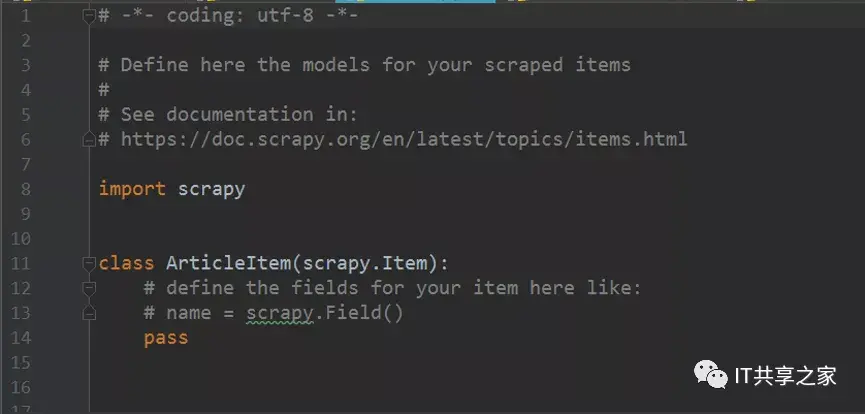This screenshot has width=865, height=414.
Task: Click the WeChat logo icon in the watermark
Action: [x=711, y=375]
